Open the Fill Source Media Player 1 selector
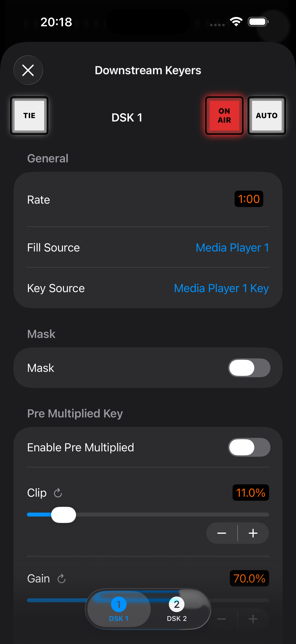 click(232, 247)
